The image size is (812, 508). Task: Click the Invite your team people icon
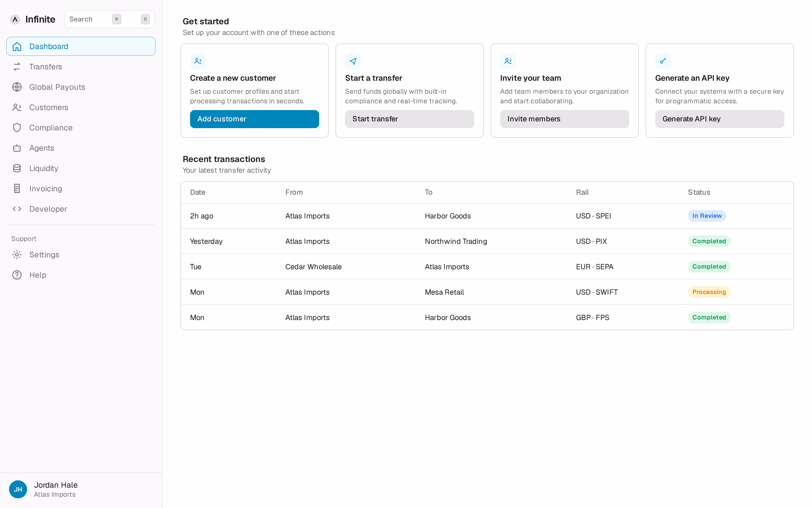[x=508, y=61]
